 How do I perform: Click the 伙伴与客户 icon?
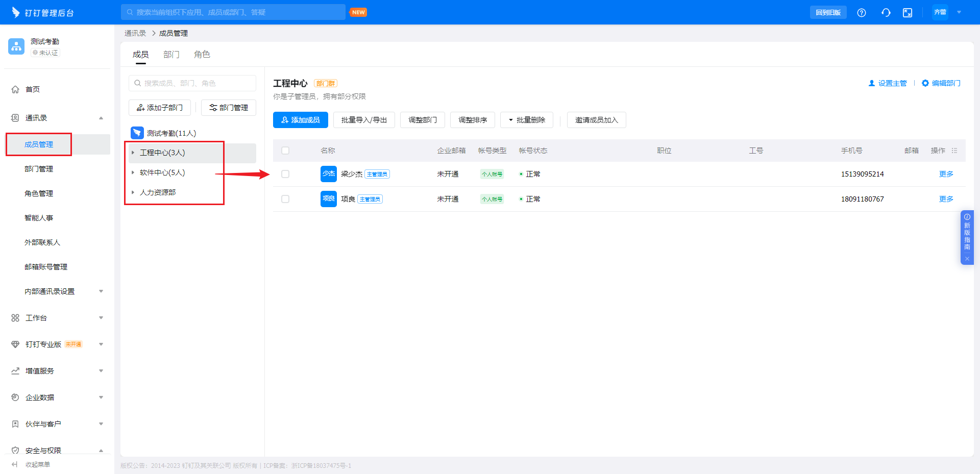click(15, 424)
